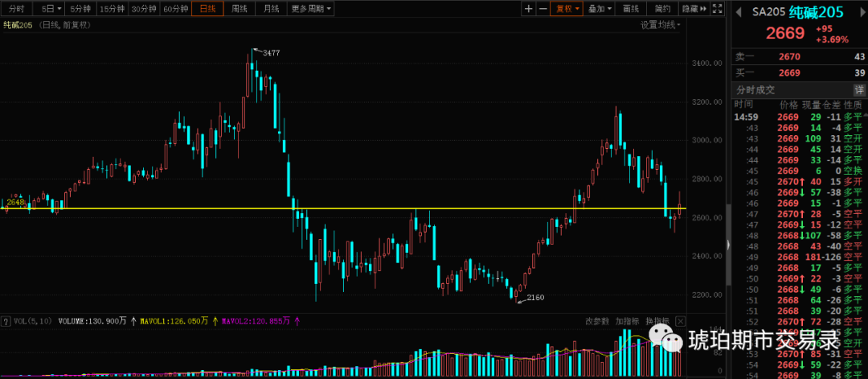This screenshot has width=868, height=379.
Task: Click the 2160 low price marker
Action: [535, 298]
